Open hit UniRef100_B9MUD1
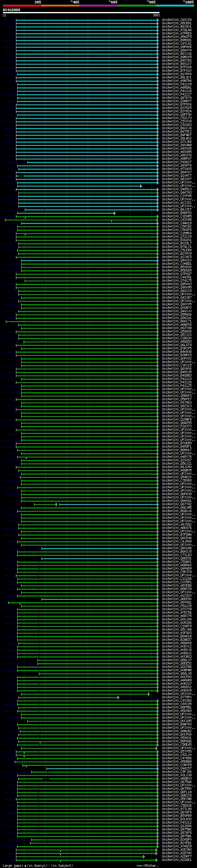This screenshot has height=868, width=197. click(177, 40)
